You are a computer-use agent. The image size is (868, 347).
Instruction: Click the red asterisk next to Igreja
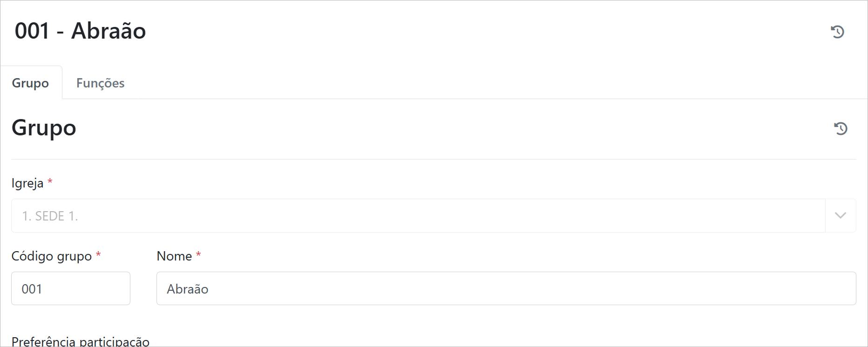click(50, 182)
